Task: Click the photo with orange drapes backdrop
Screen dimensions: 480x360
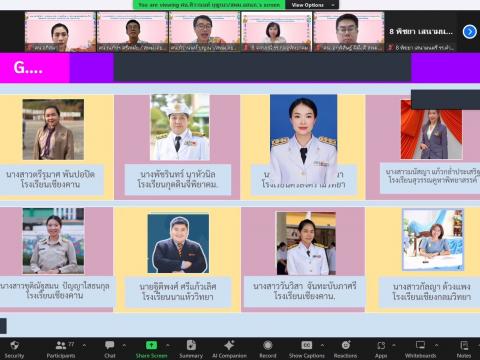Action: pos(431,129)
